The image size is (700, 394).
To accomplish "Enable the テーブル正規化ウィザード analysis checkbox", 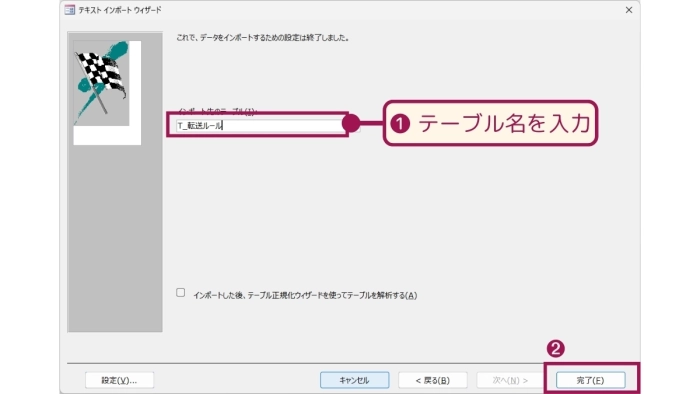I will pos(180,293).
